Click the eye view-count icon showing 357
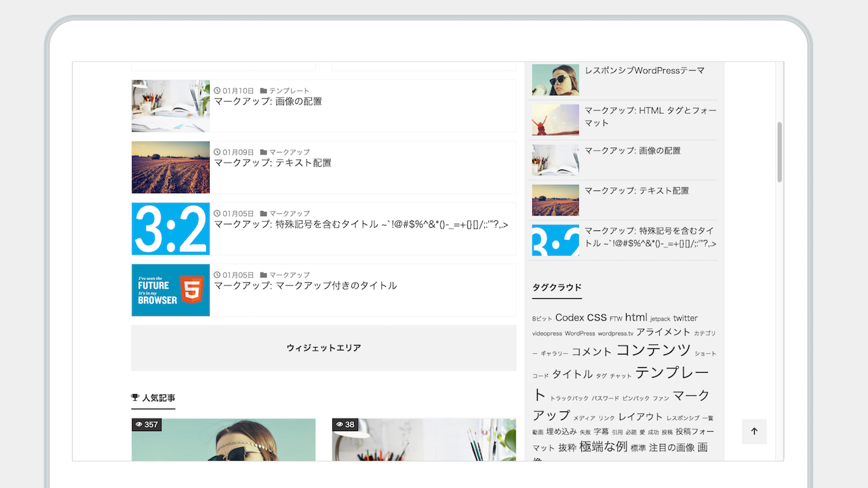This screenshot has width=868, height=488. click(x=139, y=425)
